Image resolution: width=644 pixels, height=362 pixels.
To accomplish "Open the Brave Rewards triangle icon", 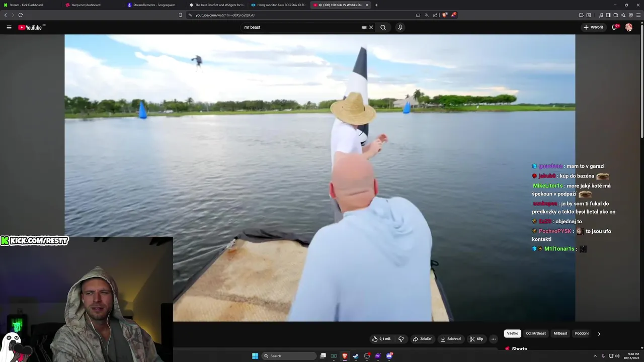I will pyautogui.click(x=453, y=15).
